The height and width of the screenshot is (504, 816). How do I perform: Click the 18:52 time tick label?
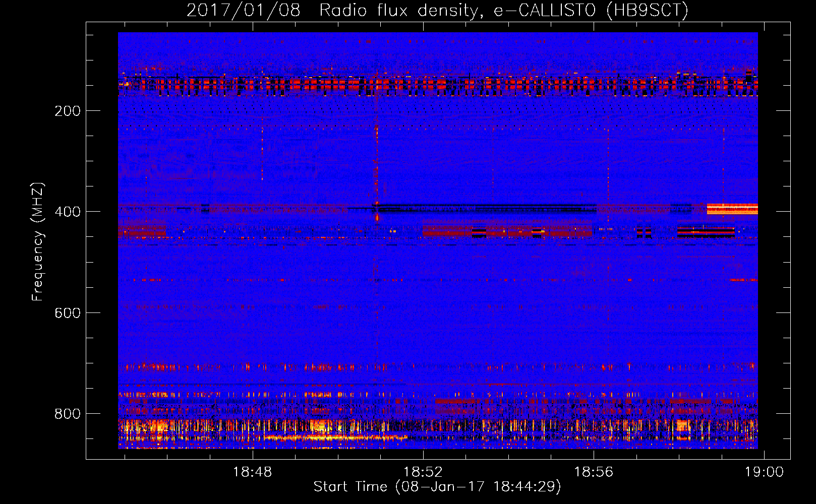[423, 472]
